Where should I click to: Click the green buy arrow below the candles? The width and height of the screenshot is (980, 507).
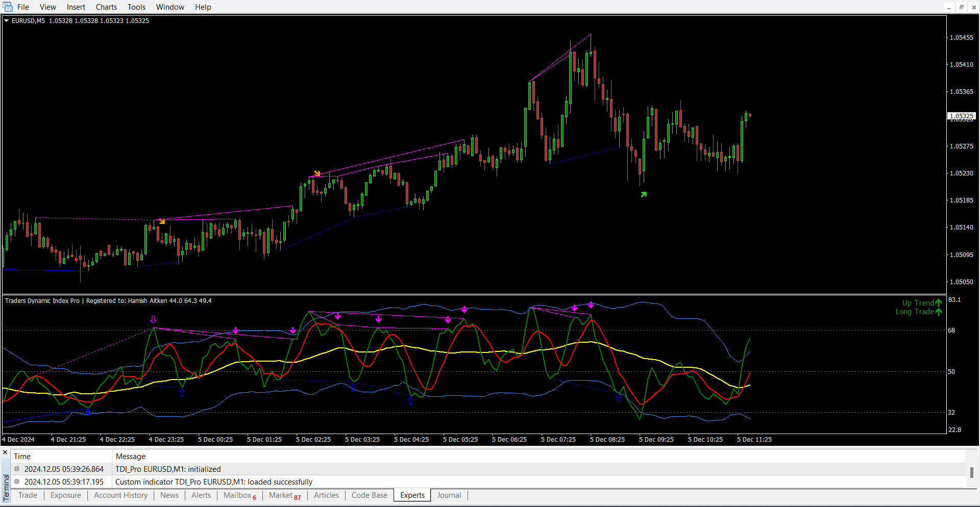644,194
